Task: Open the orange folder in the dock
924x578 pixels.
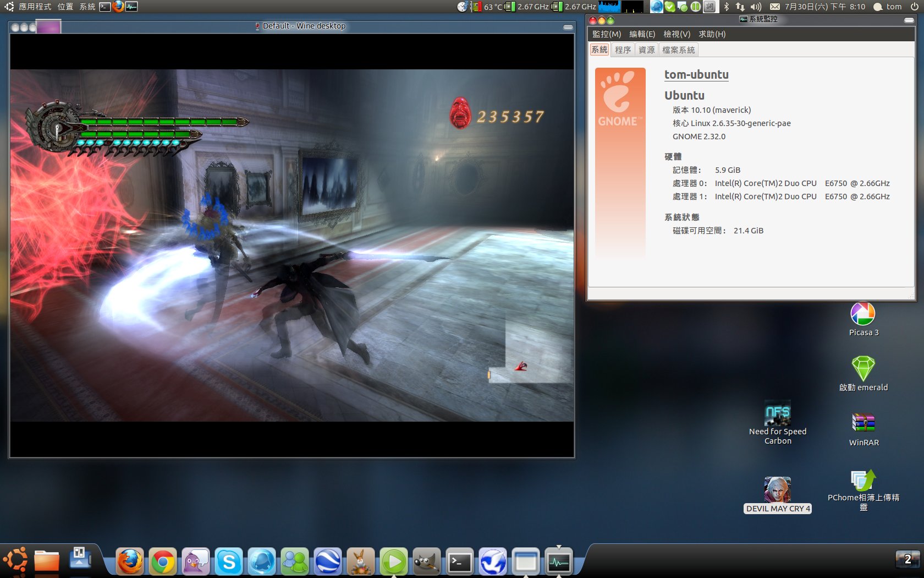Action: coord(47,560)
